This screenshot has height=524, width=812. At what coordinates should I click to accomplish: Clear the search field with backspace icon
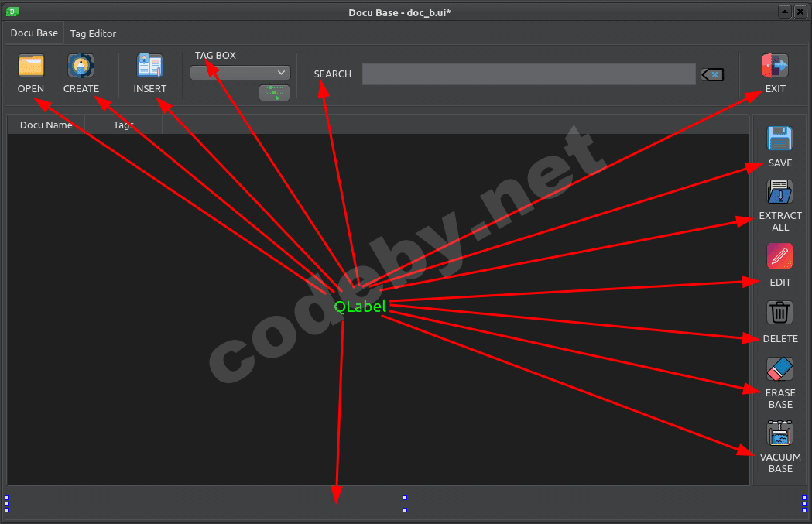pyautogui.click(x=712, y=74)
